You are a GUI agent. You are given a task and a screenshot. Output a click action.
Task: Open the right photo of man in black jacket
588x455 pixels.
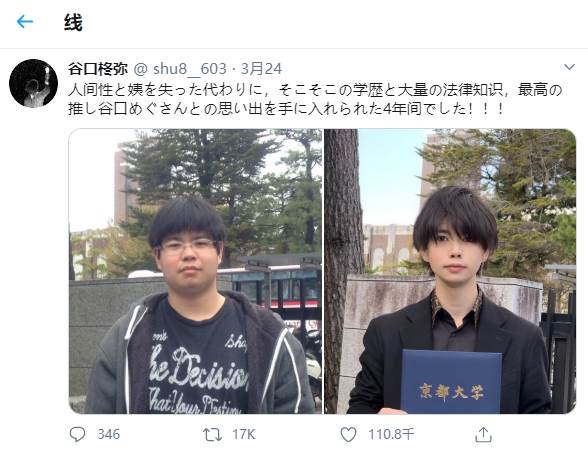pyautogui.click(x=450, y=271)
